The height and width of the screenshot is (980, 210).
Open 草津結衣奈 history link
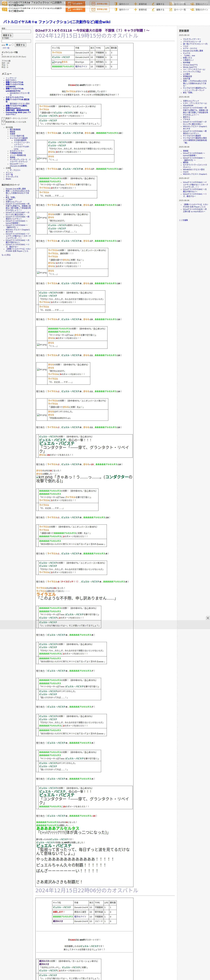pyautogui.click(x=188, y=76)
